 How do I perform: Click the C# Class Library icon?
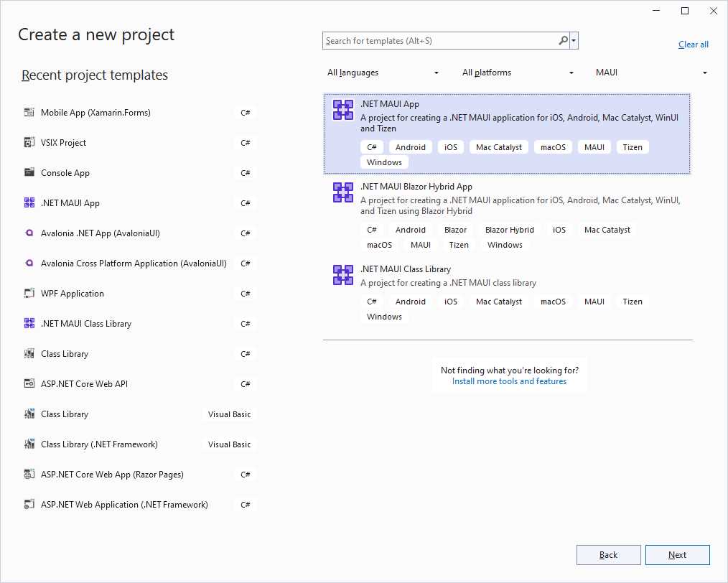(x=29, y=354)
